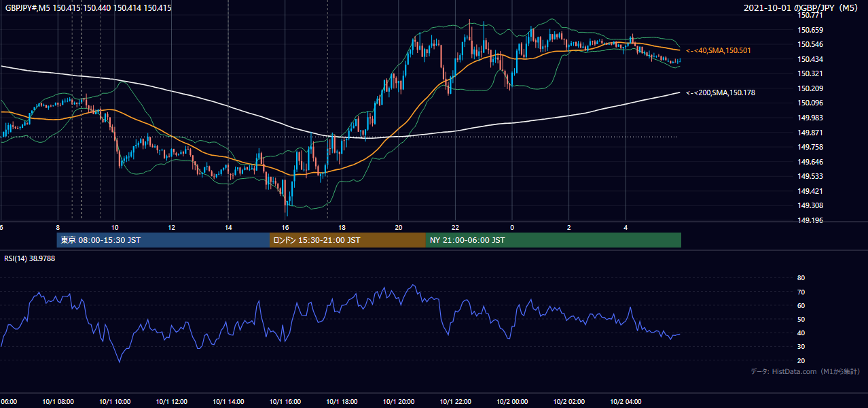Click price level 150.096 on axis
This screenshot has width=868, height=408.
tap(810, 103)
